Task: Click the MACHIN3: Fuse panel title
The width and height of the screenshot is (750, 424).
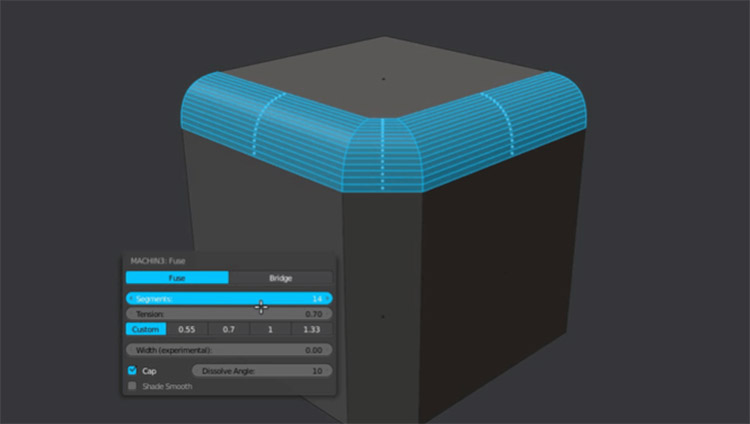Action: (x=160, y=261)
